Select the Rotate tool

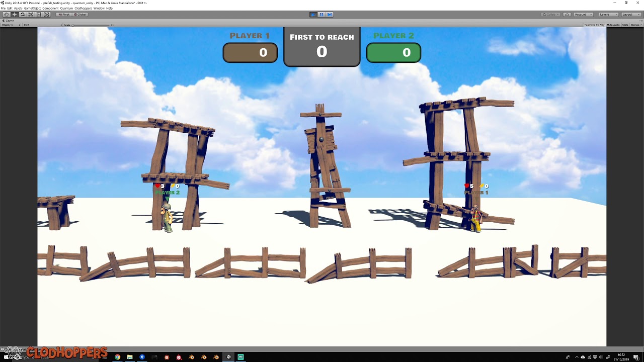[x=23, y=15]
